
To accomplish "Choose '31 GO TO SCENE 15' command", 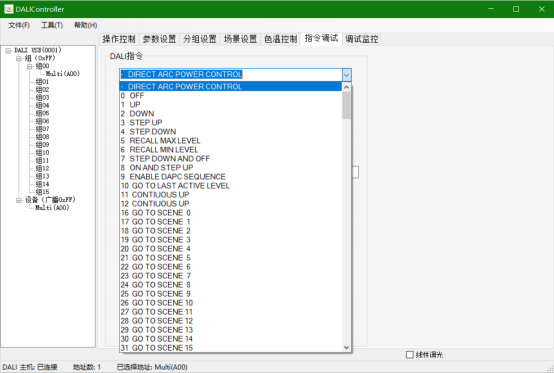I will [x=231, y=348].
